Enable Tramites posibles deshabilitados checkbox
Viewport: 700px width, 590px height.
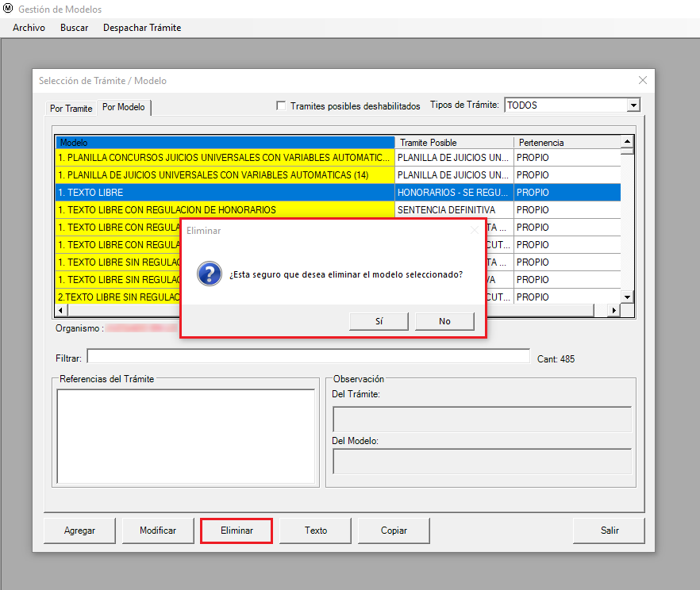click(281, 105)
